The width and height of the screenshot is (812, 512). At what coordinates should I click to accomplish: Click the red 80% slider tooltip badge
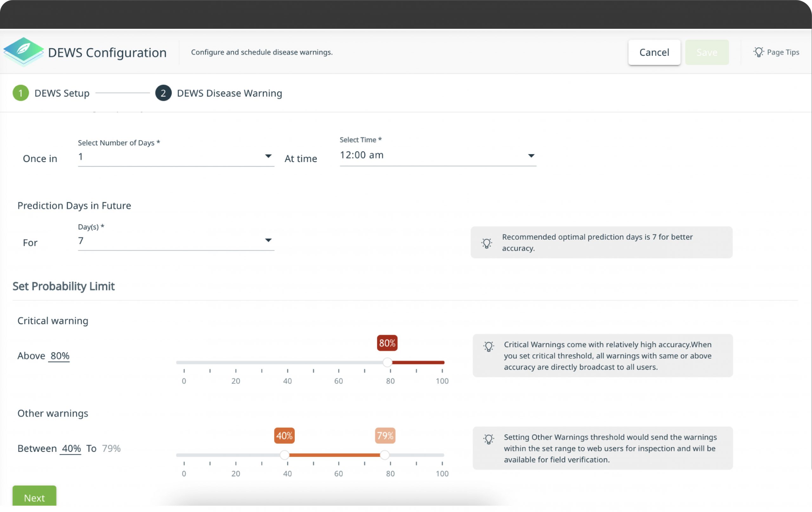tap(387, 343)
